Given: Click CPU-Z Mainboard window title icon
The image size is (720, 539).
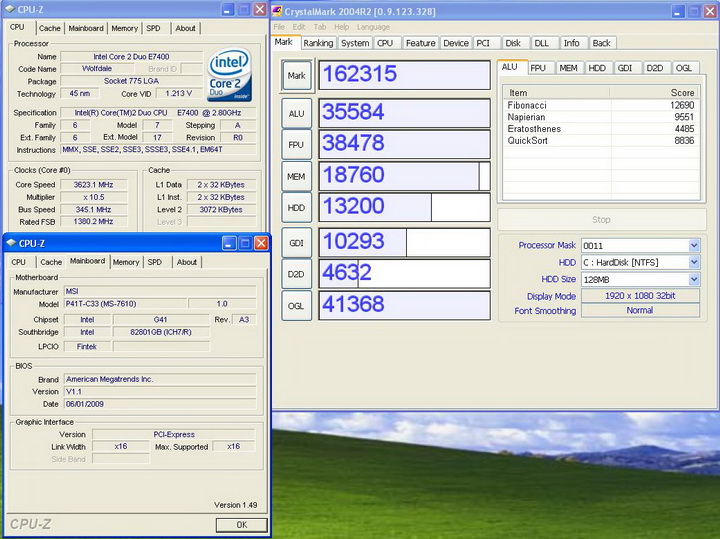Looking at the screenshot, I should 11,243.
